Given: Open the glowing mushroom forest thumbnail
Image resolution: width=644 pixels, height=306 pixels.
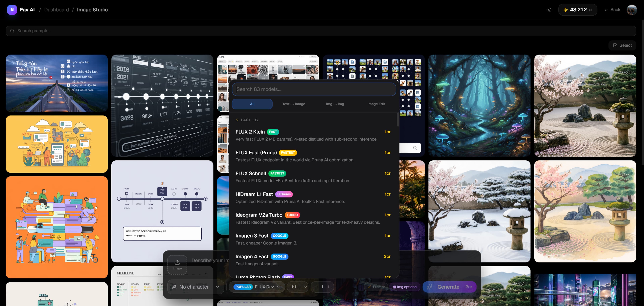Looking at the screenshot, I should (479, 106).
